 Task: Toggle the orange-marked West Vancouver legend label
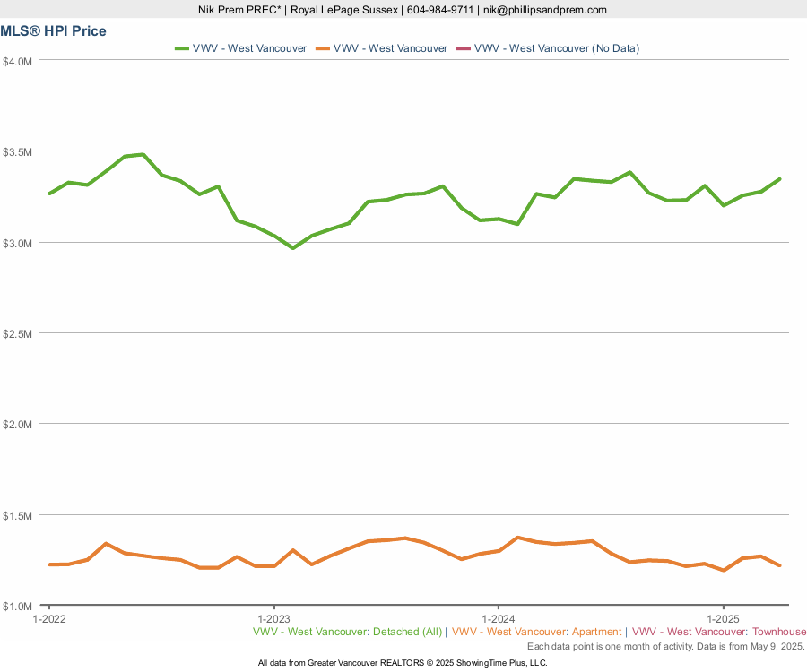(390, 48)
